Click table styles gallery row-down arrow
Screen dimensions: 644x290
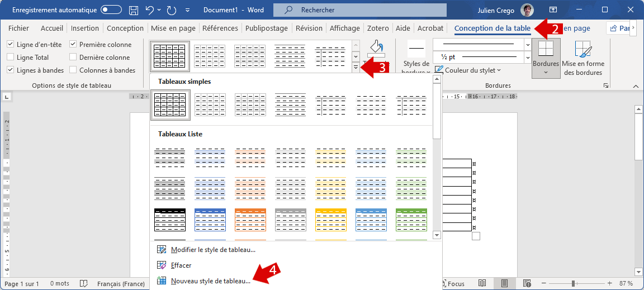[x=356, y=56]
